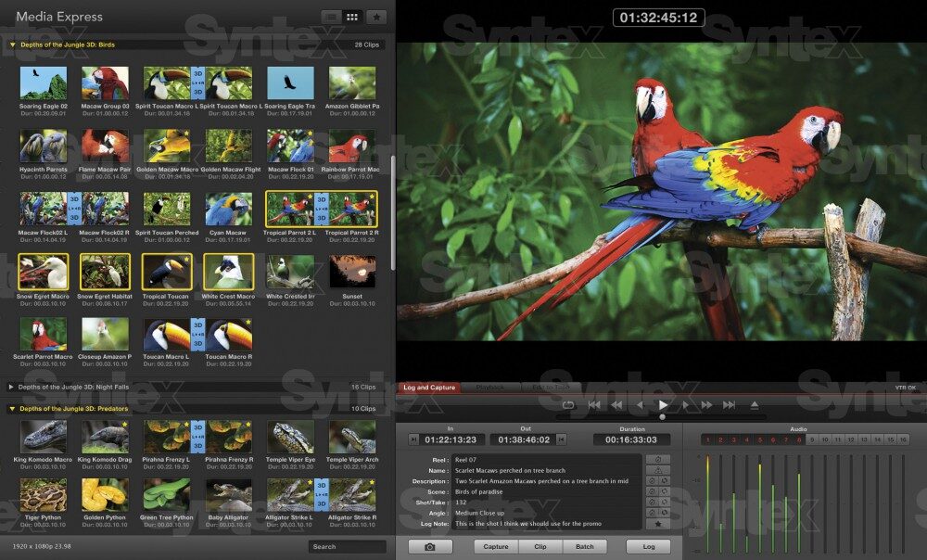The image size is (927, 560).
Task: Enable audio channel 9
Action: (x=813, y=438)
